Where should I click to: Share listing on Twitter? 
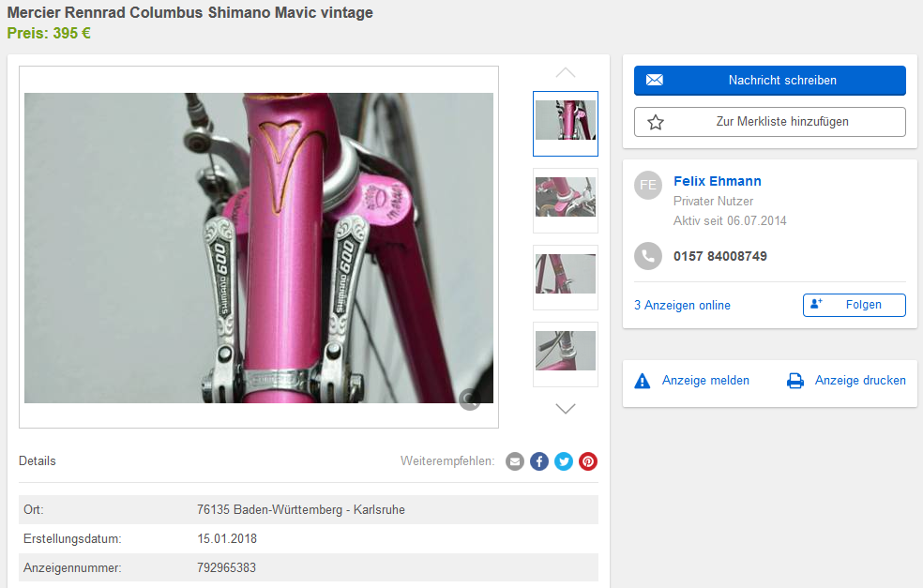coord(564,461)
